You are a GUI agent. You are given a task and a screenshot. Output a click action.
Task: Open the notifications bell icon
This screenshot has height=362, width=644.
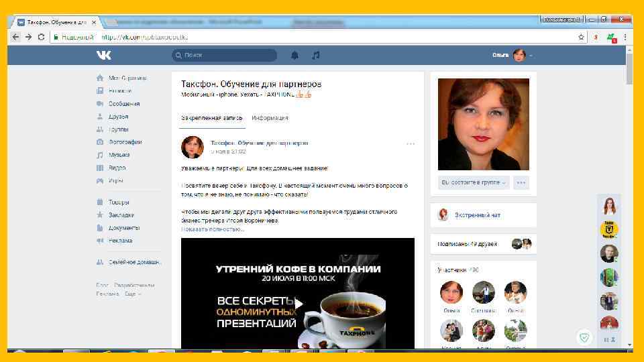[x=294, y=55]
